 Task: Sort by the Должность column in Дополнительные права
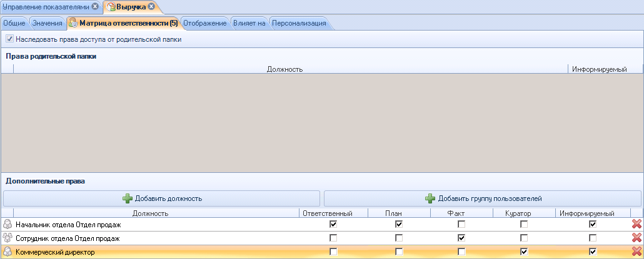[x=150, y=213]
